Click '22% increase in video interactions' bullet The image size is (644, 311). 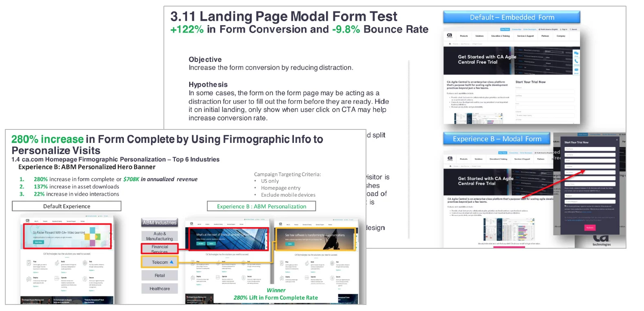(76, 194)
